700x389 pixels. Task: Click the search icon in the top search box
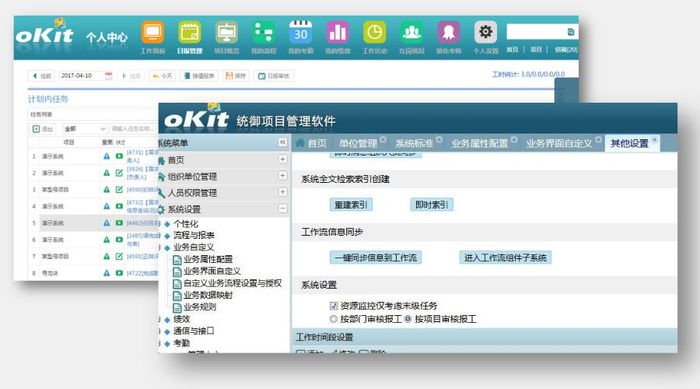(571, 32)
